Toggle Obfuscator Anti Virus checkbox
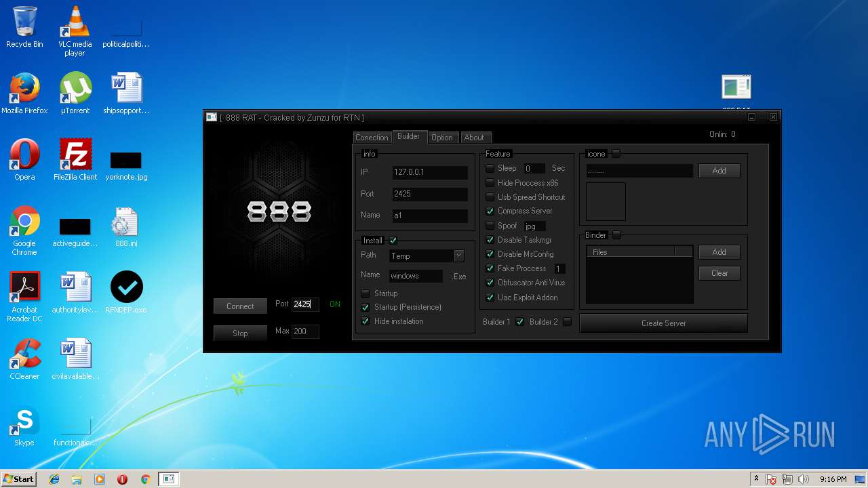 pyautogui.click(x=490, y=283)
